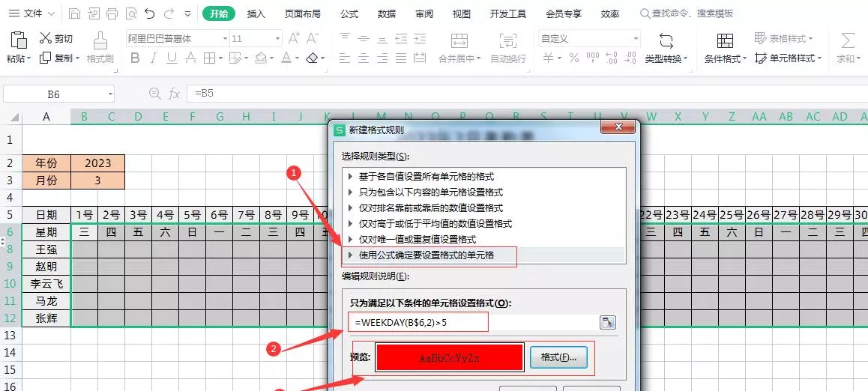Increase indent in alignment group
The image size is (868, 391).
pos(421,38)
